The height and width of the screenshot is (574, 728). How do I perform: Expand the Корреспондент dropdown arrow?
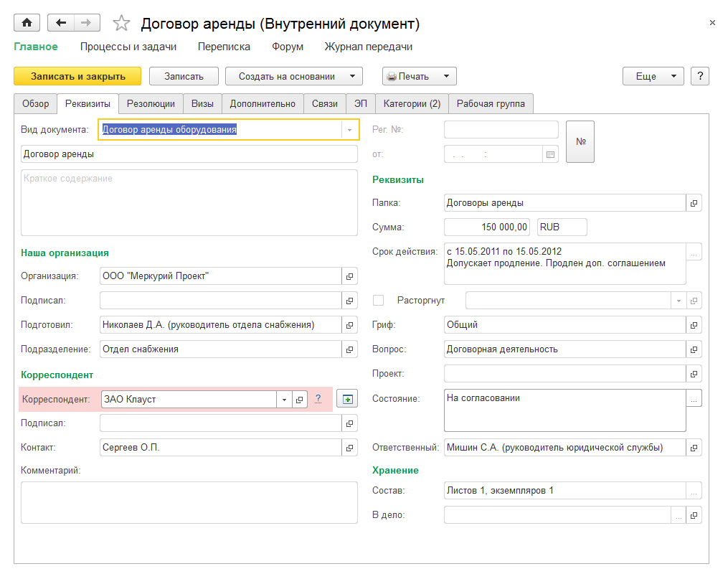[x=284, y=400]
